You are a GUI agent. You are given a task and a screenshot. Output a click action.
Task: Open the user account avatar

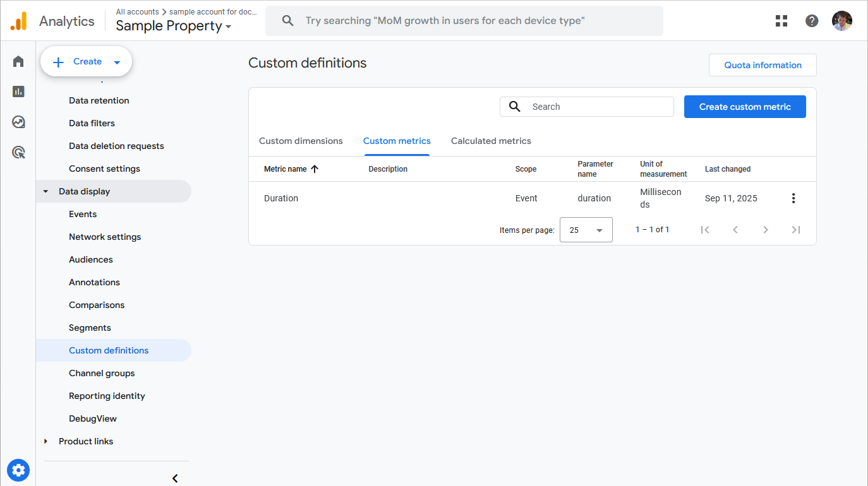[x=842, y=21]
